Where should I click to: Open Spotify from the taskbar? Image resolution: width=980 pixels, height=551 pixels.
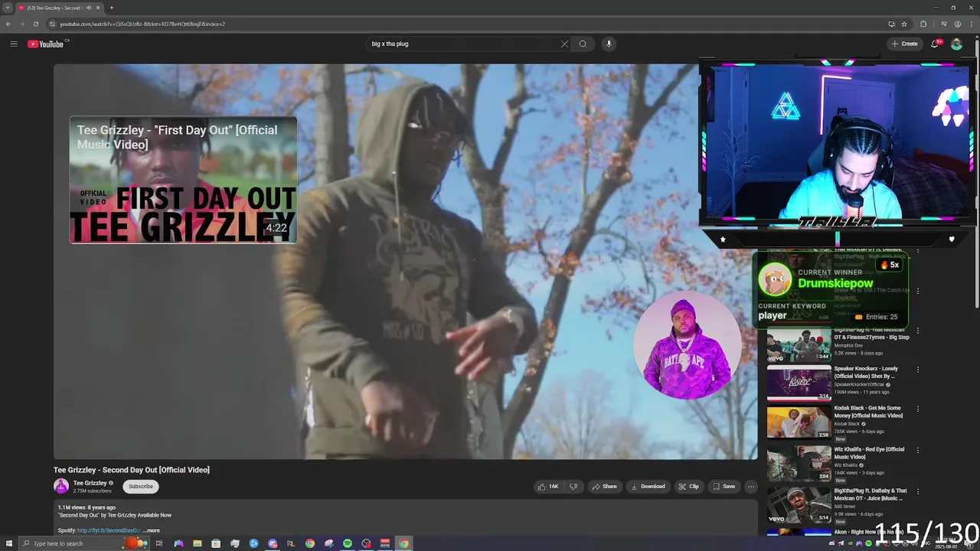(x=348, y=543)
